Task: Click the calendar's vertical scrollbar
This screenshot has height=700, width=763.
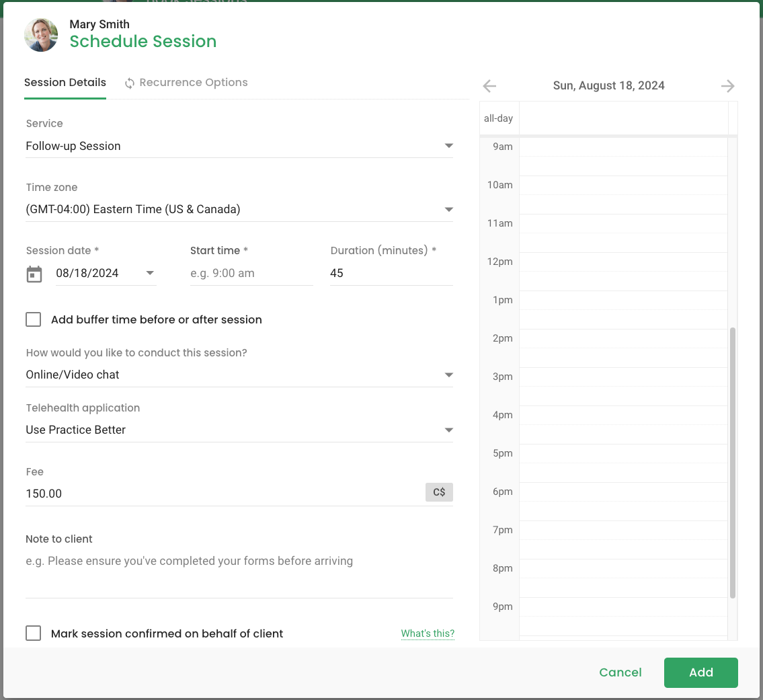Action: pos(733,463)
